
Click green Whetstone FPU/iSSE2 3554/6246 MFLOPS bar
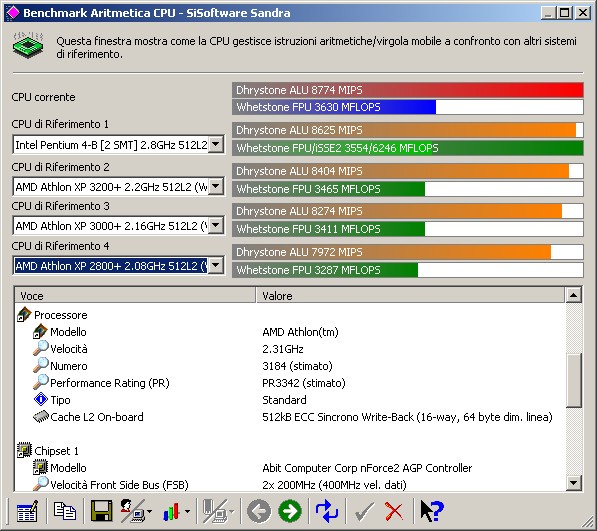pos(408,148)
